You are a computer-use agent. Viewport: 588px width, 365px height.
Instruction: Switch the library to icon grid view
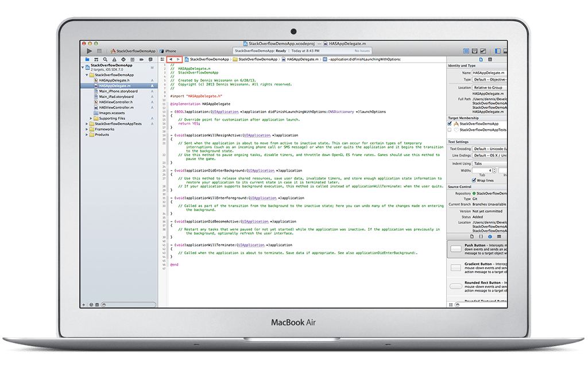tap(451, 305)
